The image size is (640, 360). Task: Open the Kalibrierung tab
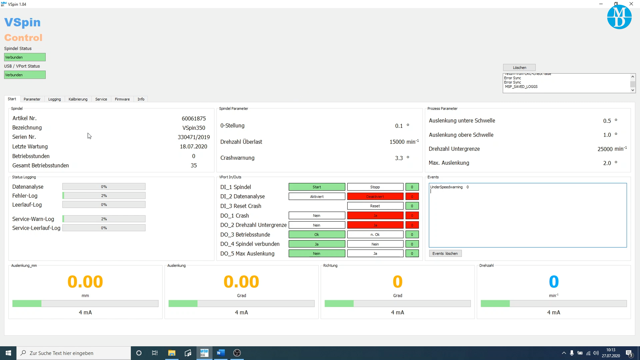[78, 99]
